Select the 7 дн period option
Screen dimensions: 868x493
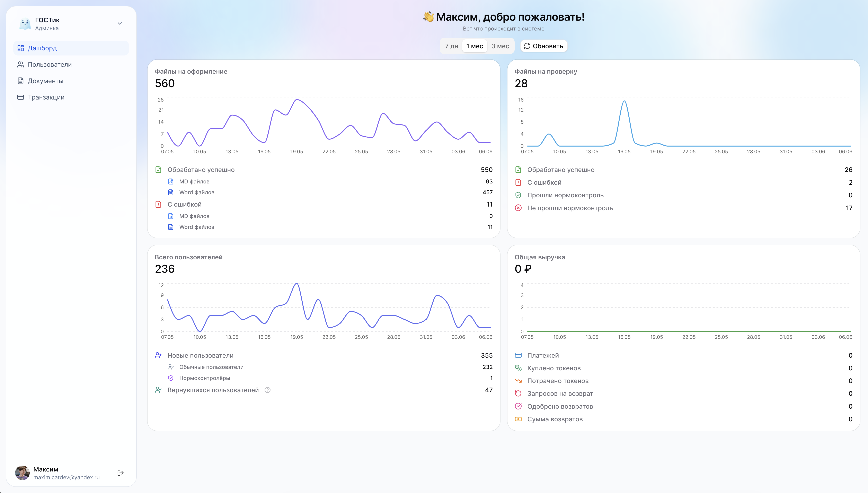[451, 46]
